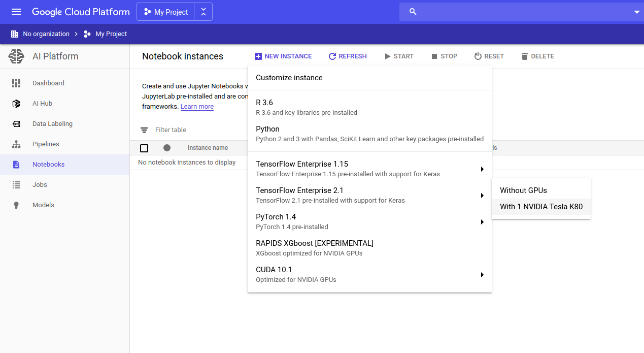Expand CUDA 10.1 submenu arrow
This screenshot has width=644, height=353.
point(482,275)
